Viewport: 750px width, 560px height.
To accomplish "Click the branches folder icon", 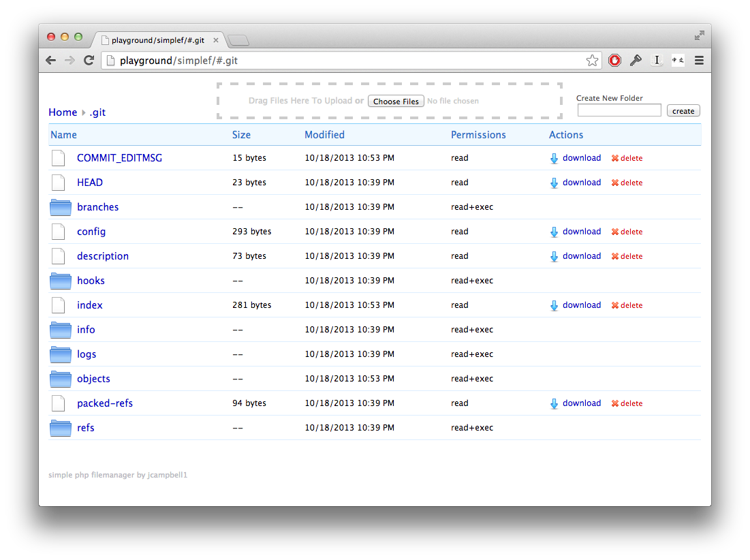I will point(60,207).
